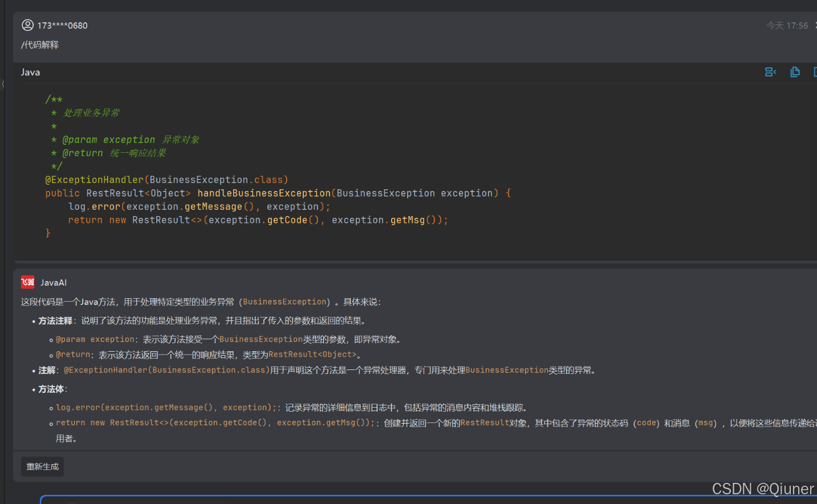
Task: Click the Java language label on the code block
Action: click(x=31, y=72)
